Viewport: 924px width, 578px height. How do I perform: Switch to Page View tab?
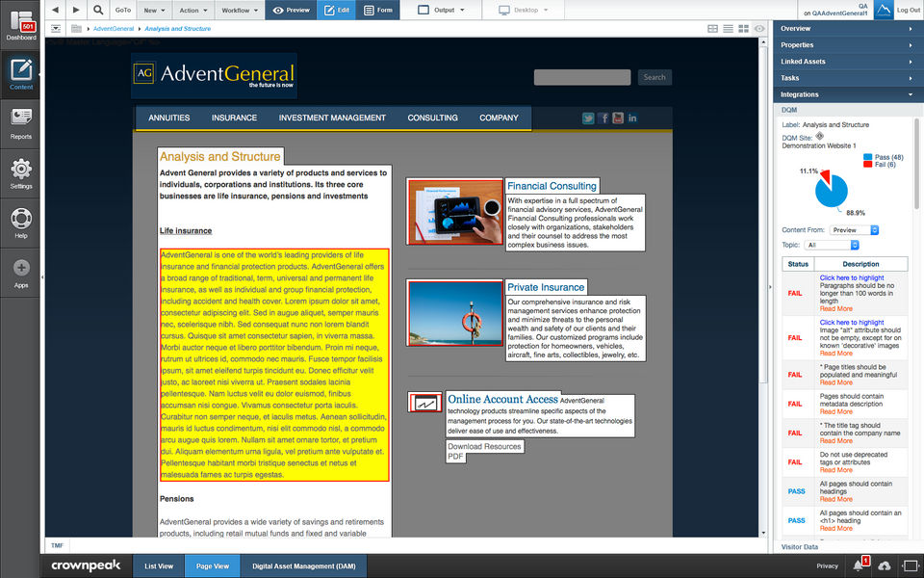click(213, 566)
